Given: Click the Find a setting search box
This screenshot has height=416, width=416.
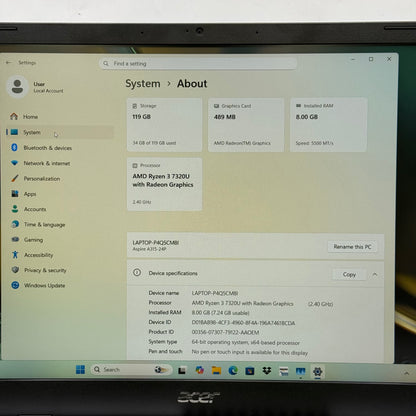Looking at the screenshot, I should pos(198,63).
